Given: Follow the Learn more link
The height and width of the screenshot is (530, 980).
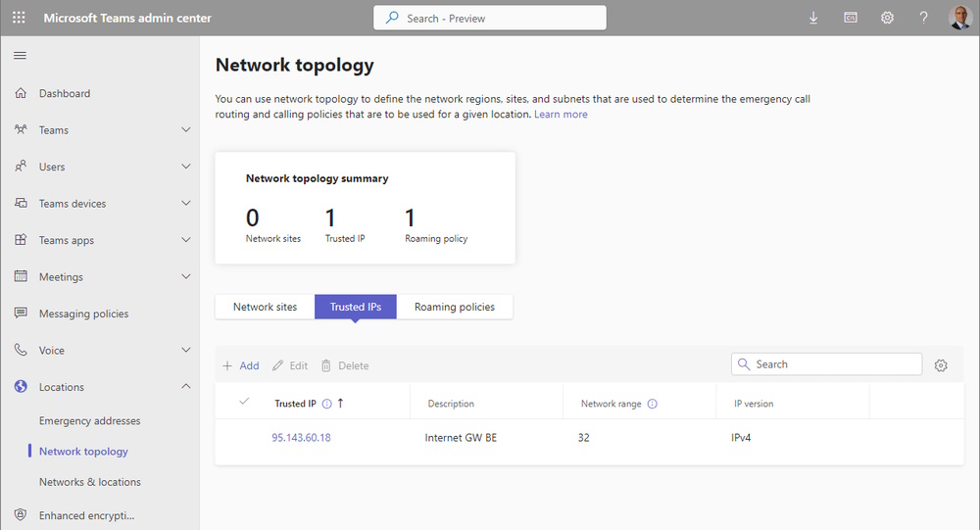Looking at the screenshot, I should pos(561,115).
